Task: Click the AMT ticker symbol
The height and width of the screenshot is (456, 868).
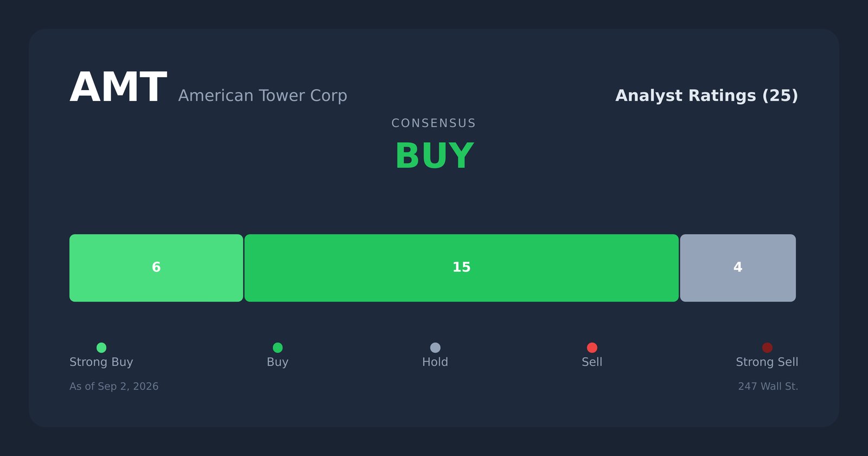Action: pos(118,88)
